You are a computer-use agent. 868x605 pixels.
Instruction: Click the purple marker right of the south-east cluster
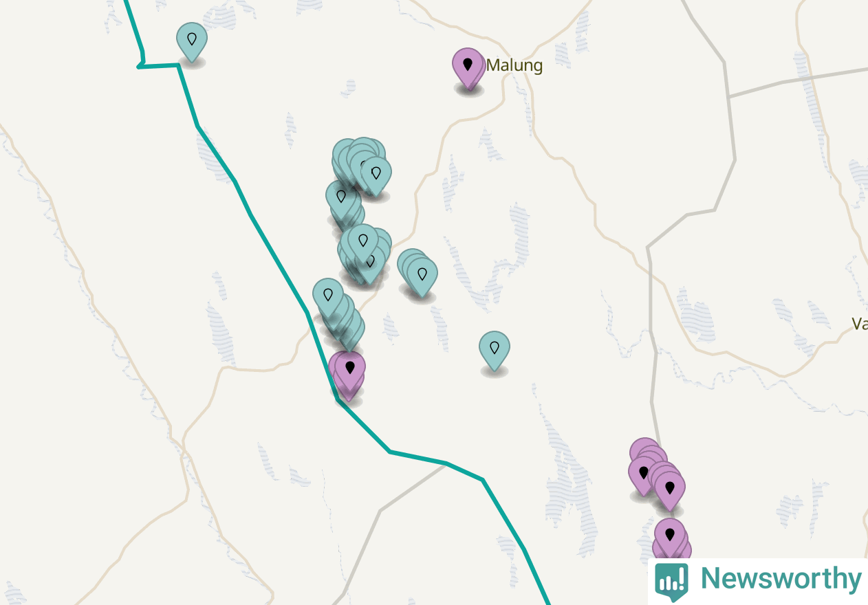click(x=669, y=491)
